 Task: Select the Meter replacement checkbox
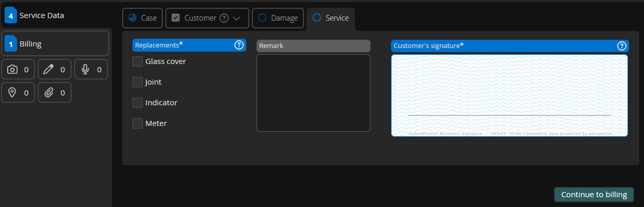(138, 123)
